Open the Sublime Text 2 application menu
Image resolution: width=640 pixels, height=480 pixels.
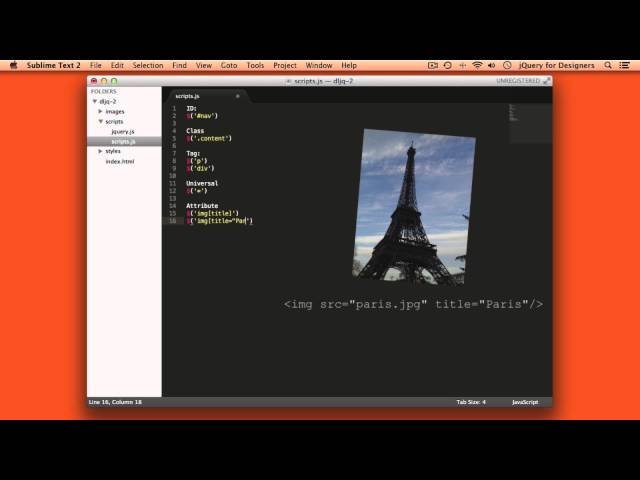pyautogui.click(x=53, y=65)
